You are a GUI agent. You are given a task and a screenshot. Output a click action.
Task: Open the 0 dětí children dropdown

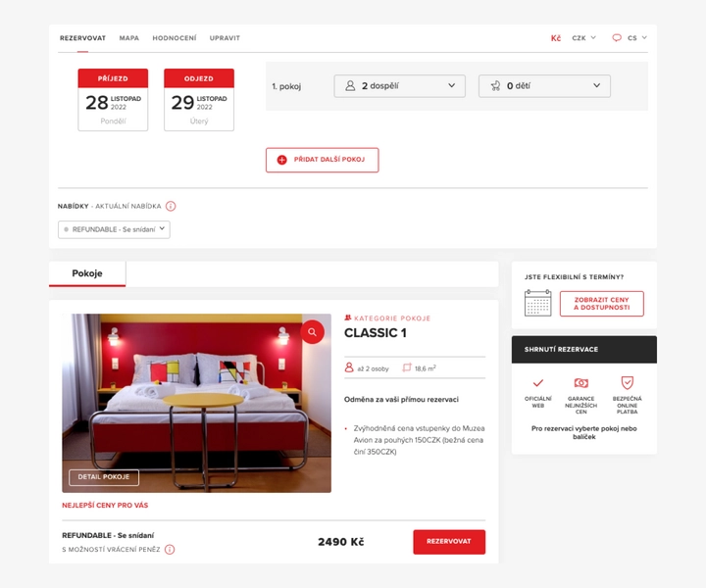(544, 86)
